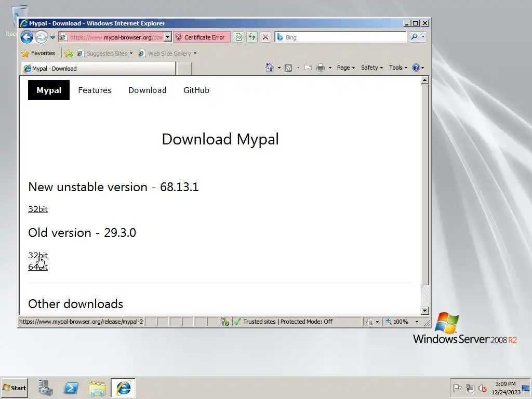532x399 pixels.
Task: Open the Windows Start menu
Action: point(14,388)
